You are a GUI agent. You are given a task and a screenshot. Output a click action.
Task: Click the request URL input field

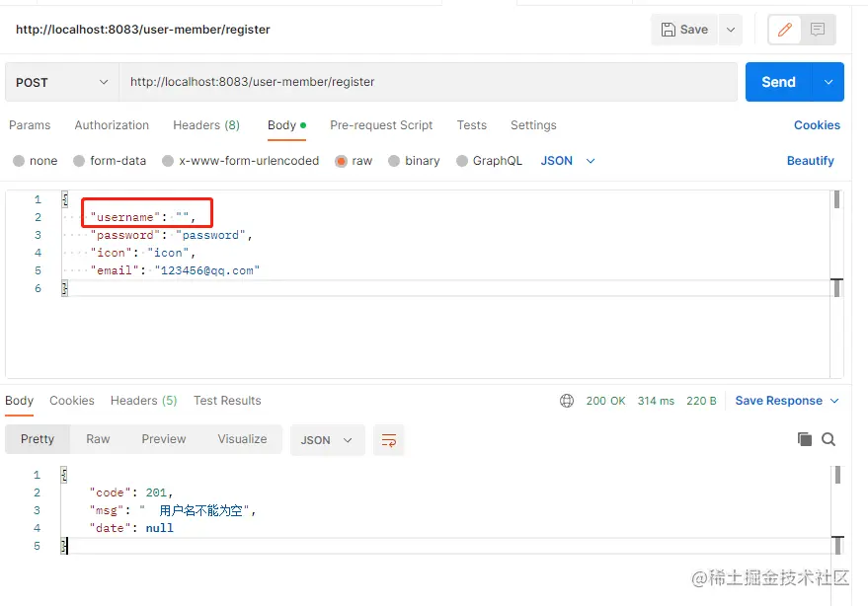(x=428, y=82)
